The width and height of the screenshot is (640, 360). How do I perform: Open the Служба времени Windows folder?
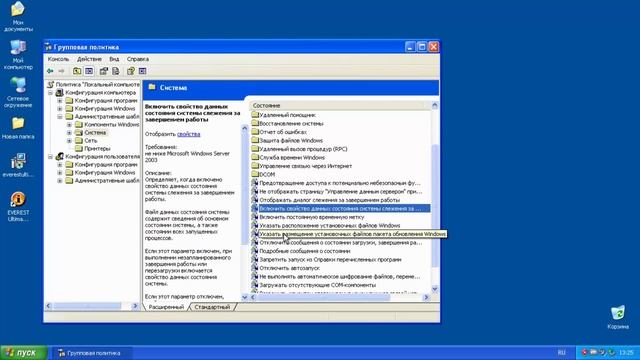[x=289, y=158]
